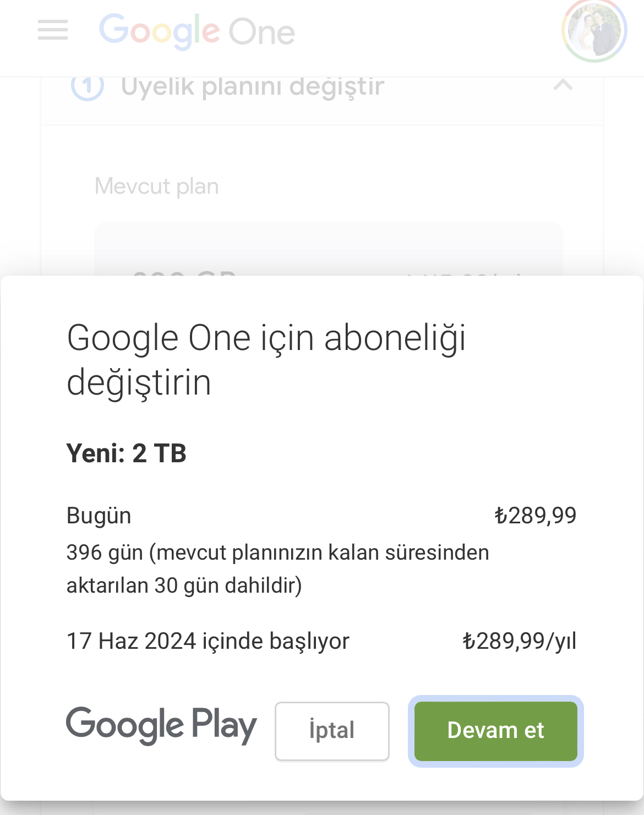Image resolution: width=644 pixels, height=815 pixels.
Task: Click the green Devam et button
Action: pos(496,731)
